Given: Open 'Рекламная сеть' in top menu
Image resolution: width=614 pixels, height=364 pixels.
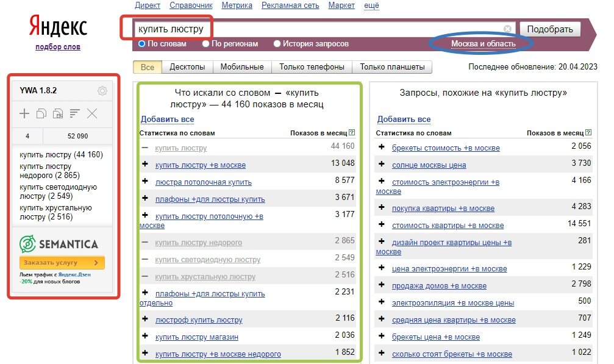Looking at the screenshot, I should tap(290, 5).
